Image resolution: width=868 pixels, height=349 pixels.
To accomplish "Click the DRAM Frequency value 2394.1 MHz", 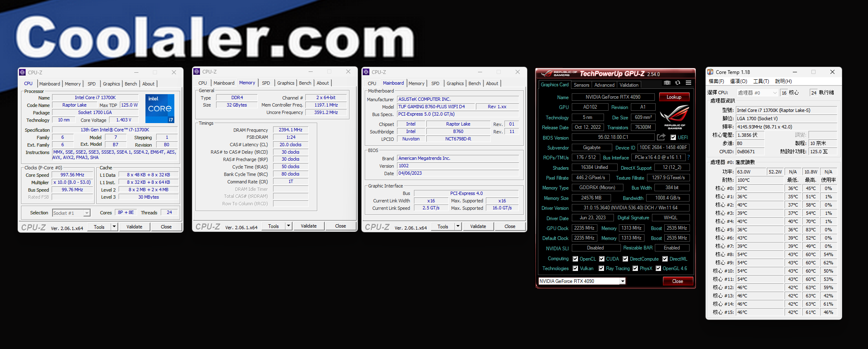I will coord(290,130).
